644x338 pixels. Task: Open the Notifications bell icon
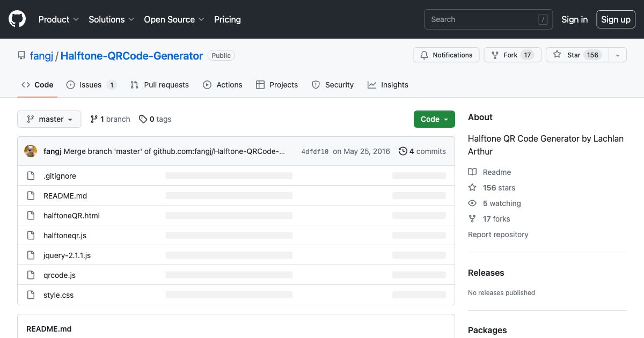pyautogui.click(x=424, y=55)
